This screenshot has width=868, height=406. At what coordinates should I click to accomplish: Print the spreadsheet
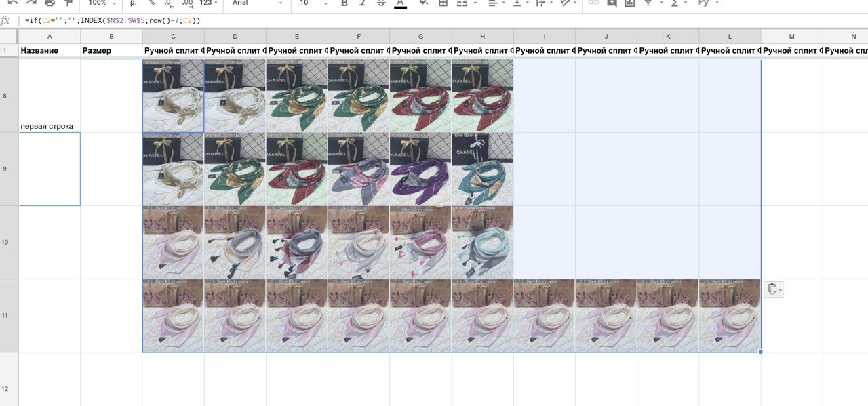(x=50, y=3)
